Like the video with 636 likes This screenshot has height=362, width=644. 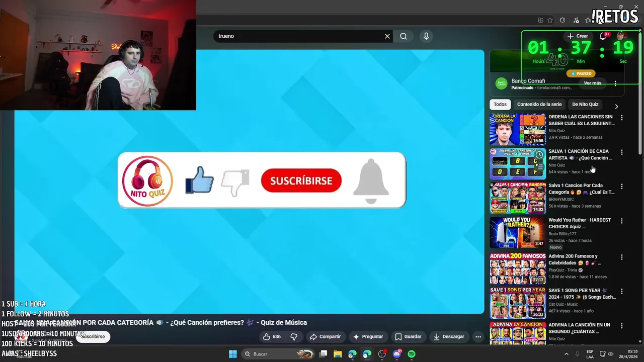[272, 336]
